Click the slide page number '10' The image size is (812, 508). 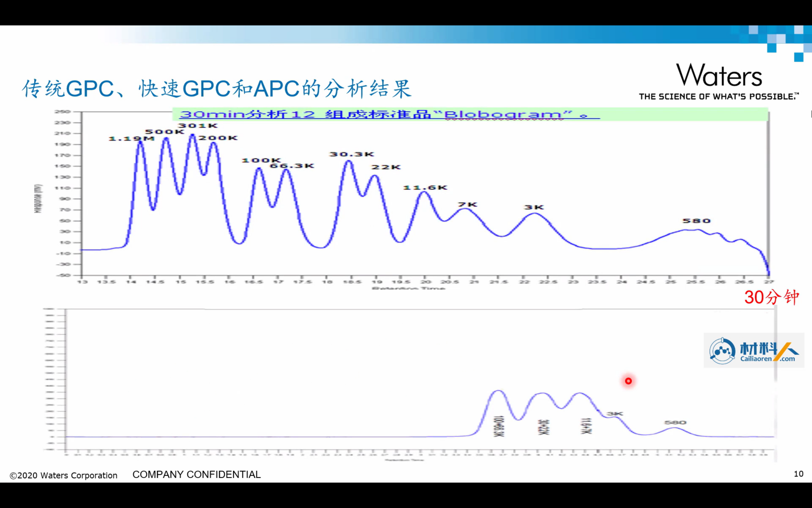pyautogui.click(x=798, y=474)
